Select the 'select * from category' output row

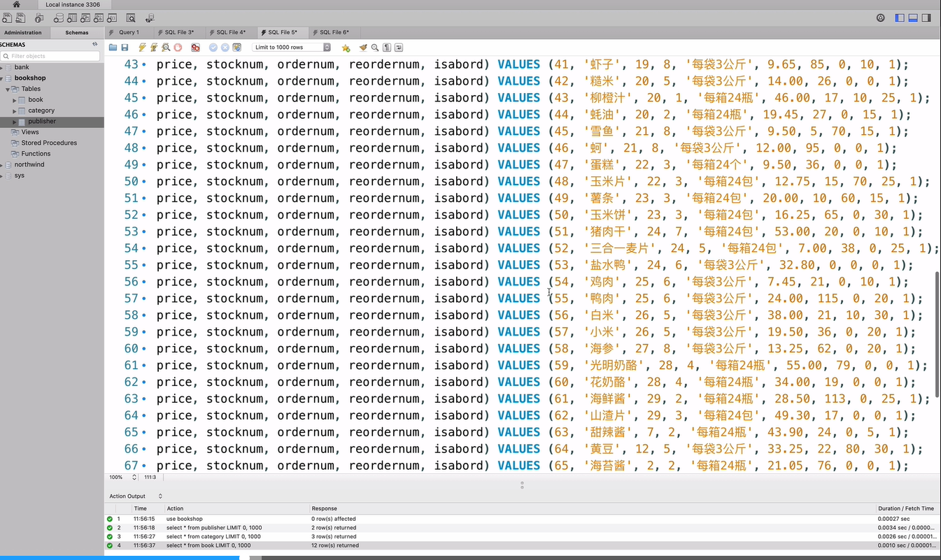coord(522,536)
